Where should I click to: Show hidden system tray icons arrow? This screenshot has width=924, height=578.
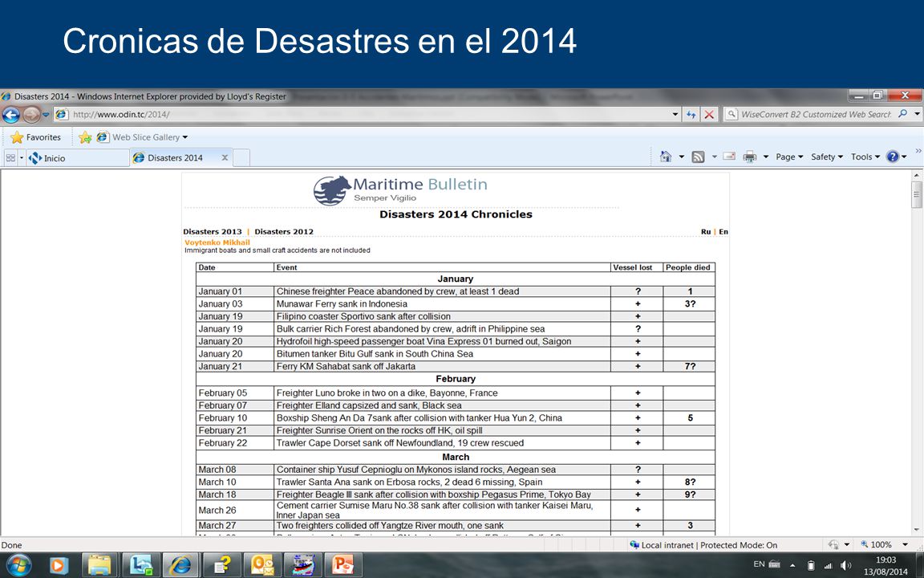pos(792,566)
